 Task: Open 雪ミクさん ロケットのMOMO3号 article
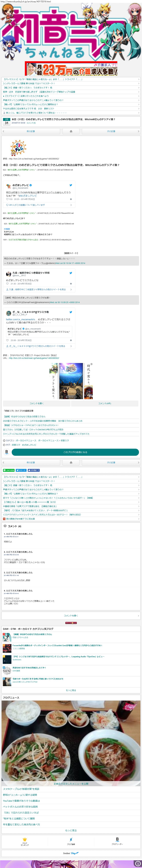click(x=33, y=430)
